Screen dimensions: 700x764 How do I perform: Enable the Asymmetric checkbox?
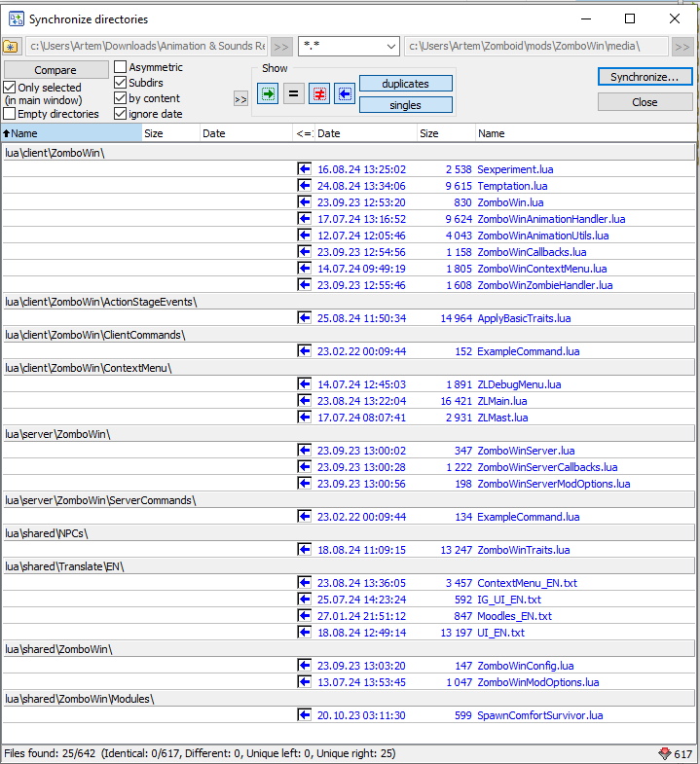pyautogui.click(x=121, y=68)
